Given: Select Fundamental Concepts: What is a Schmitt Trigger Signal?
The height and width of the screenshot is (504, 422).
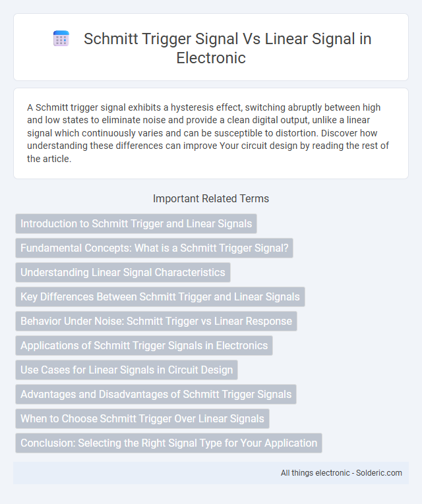Looking at the screenshot, I should point(154,248).
